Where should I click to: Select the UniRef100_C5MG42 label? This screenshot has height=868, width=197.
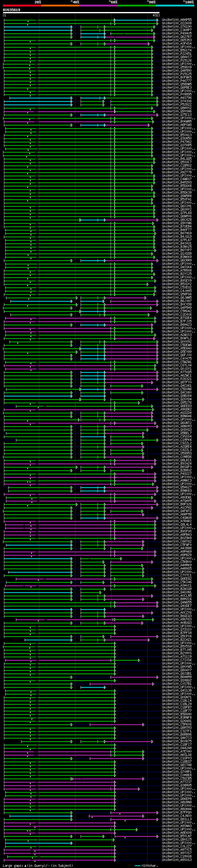point(177,311)
